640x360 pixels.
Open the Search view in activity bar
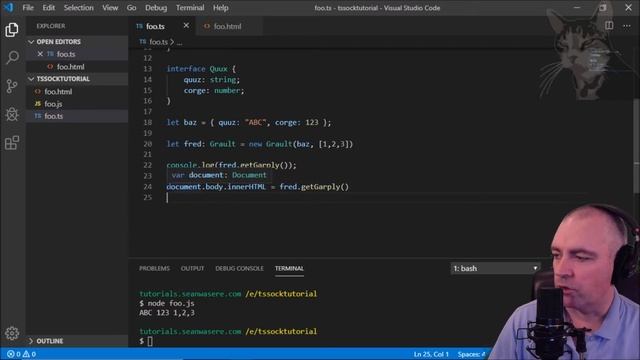click(12, 57)
